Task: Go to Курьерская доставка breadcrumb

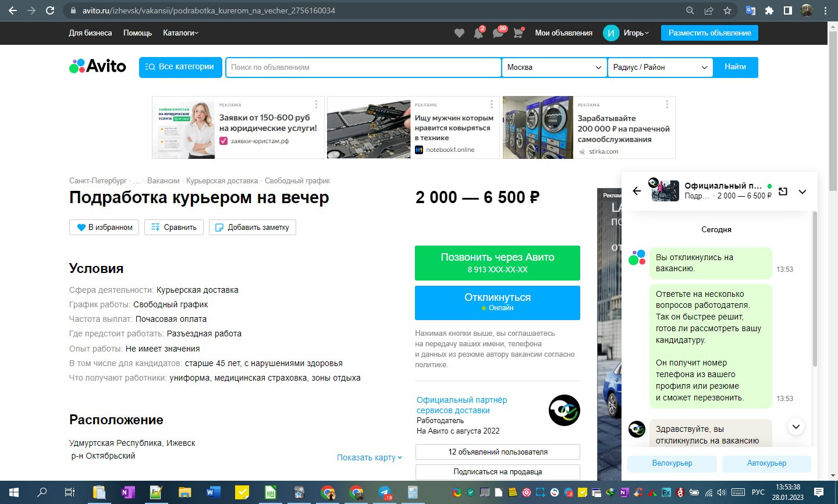Action: (x=222, y=181)
